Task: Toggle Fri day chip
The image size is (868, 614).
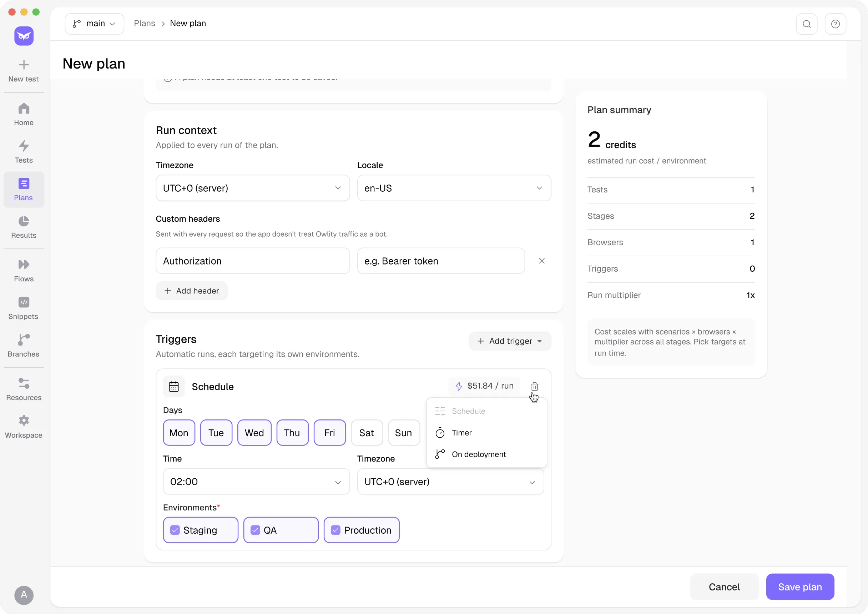Action: (330, 433)
